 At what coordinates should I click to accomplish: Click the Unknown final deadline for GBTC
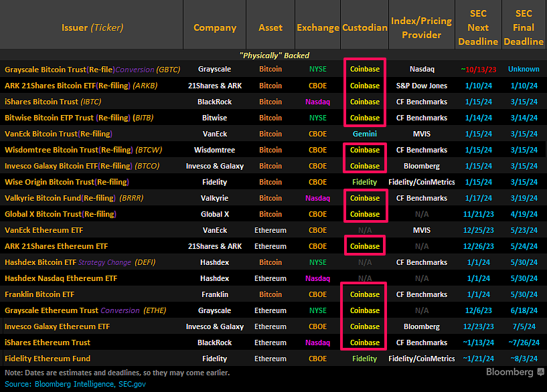pyautogui.click(x=524, y=69)
